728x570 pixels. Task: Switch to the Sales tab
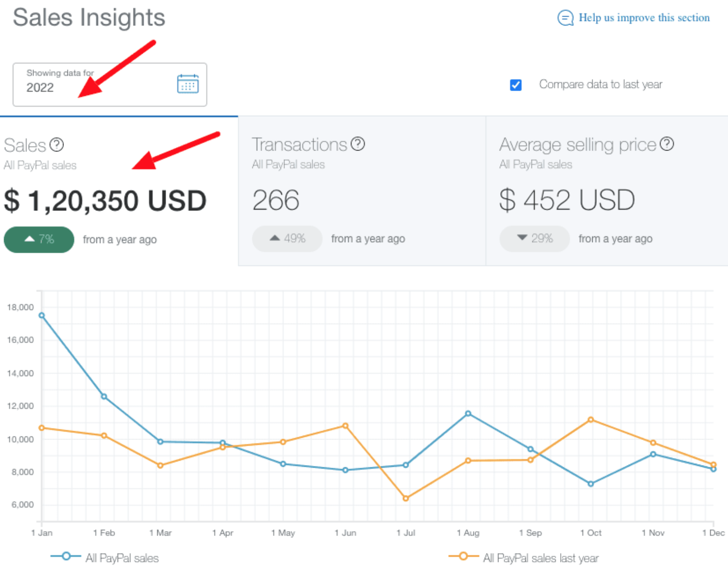point(118,191)
